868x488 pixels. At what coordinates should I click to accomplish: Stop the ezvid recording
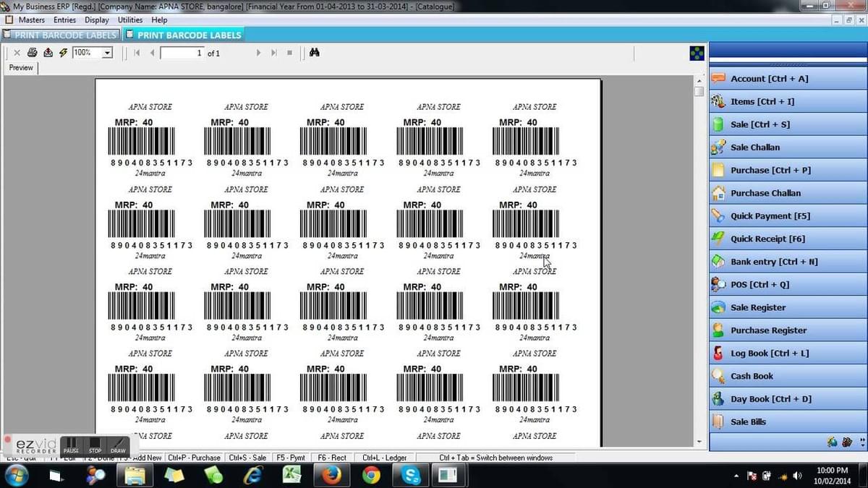pos(95,445)
